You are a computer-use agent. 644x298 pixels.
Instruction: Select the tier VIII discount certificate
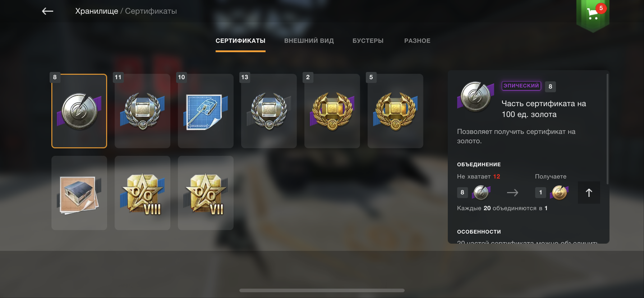tap(142, 193)
